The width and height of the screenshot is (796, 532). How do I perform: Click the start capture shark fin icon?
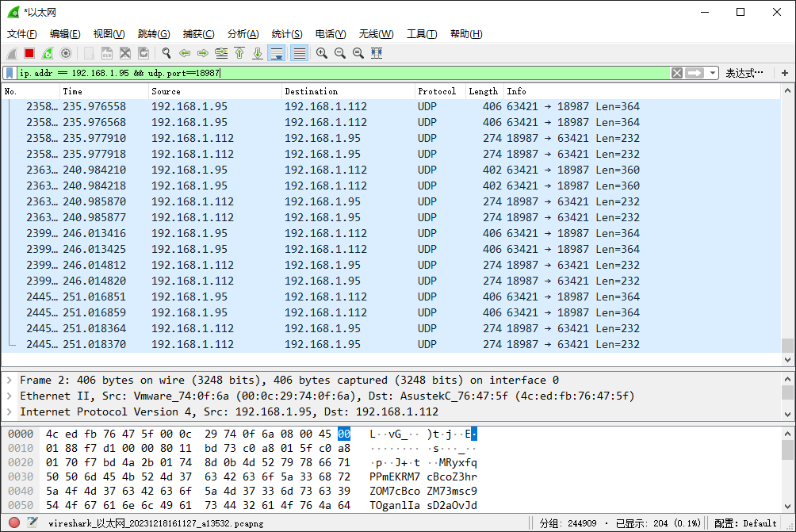tap(12, 53)
